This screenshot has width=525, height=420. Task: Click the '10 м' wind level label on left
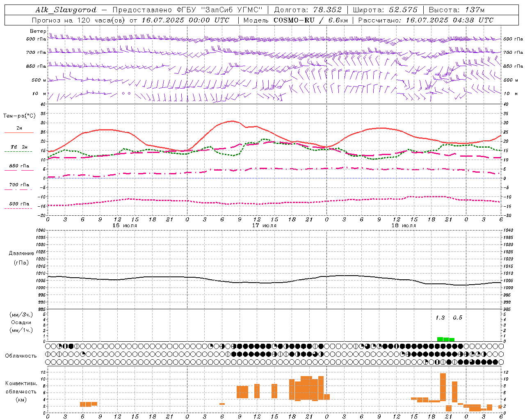point(39,94)
